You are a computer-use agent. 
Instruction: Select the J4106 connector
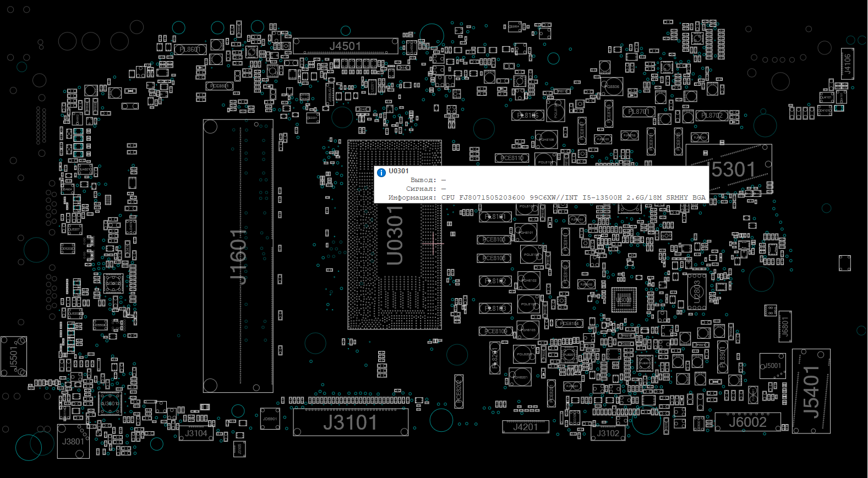(847, 64)
